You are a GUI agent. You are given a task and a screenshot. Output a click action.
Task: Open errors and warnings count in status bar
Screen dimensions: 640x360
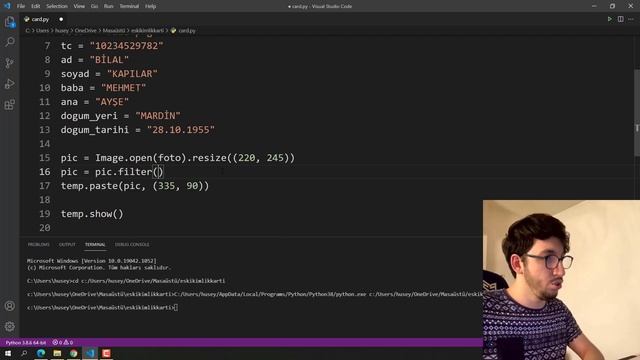tap(62, 342)
